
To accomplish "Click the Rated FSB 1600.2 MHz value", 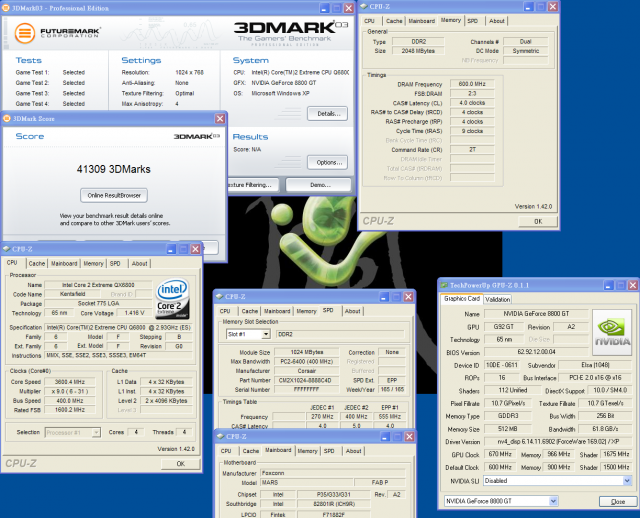I will coord(70,410).
